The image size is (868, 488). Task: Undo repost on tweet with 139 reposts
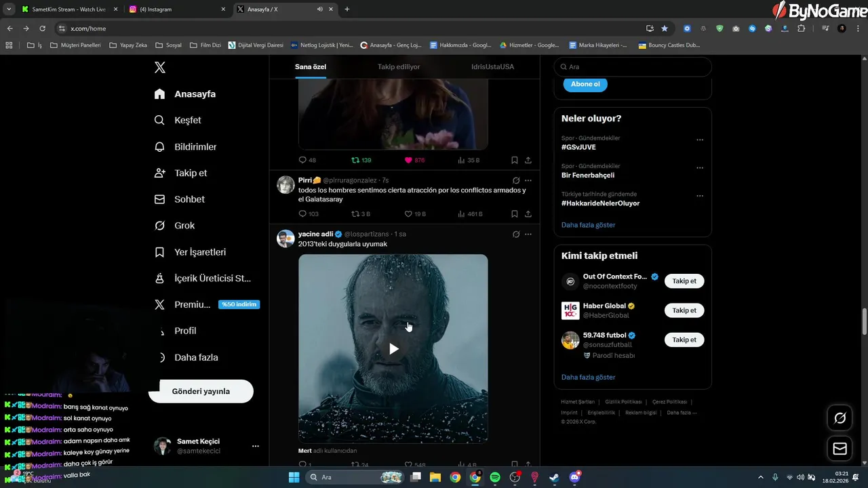[x=361, y=160]
